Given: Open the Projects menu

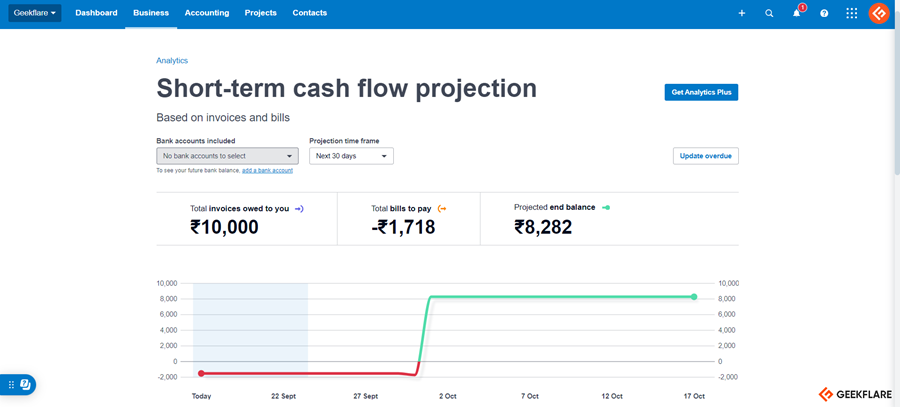Looking at the screenshot, I should [261, 13].
